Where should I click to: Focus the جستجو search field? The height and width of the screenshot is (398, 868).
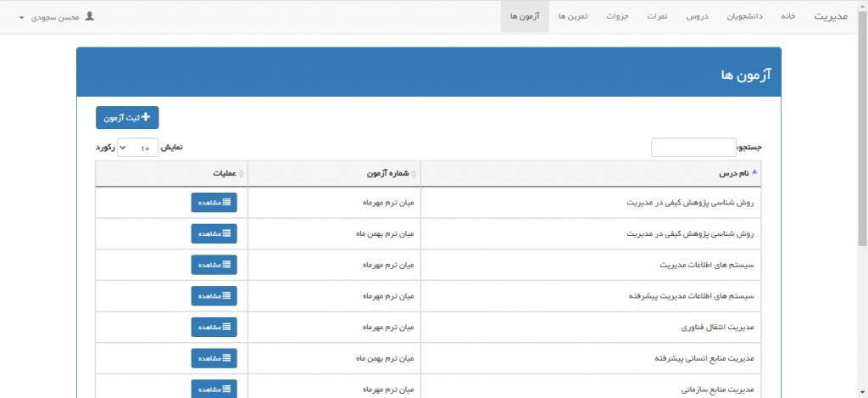[693, 148]
